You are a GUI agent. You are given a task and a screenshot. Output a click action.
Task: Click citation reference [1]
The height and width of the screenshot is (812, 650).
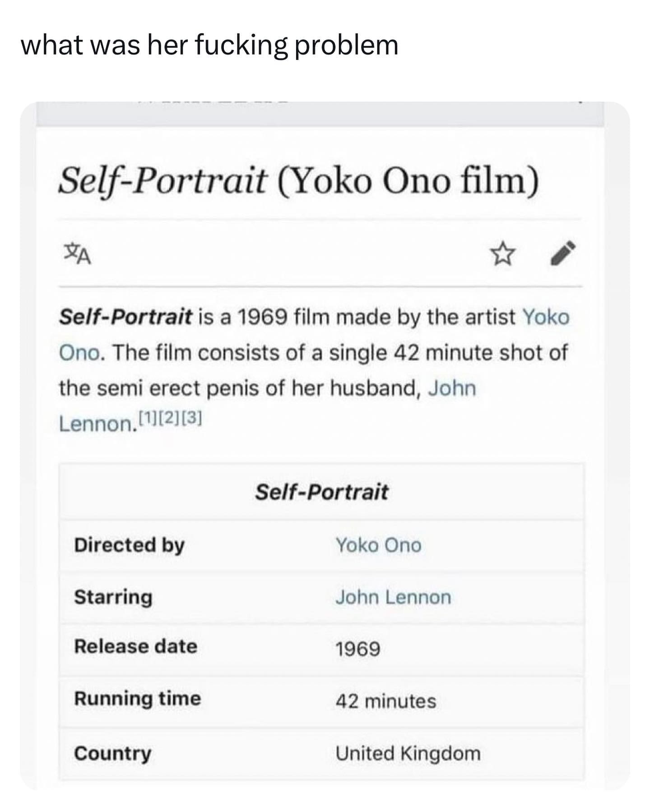click(147, 419)
